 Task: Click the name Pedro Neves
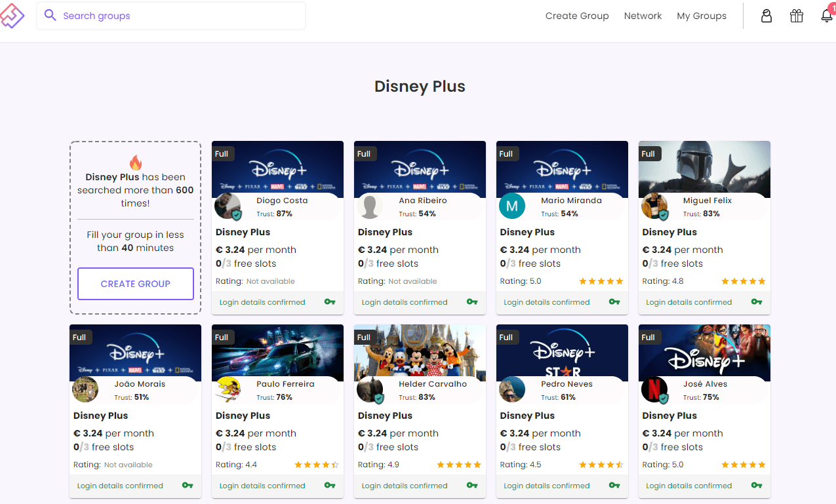click(x=567, y=384)
